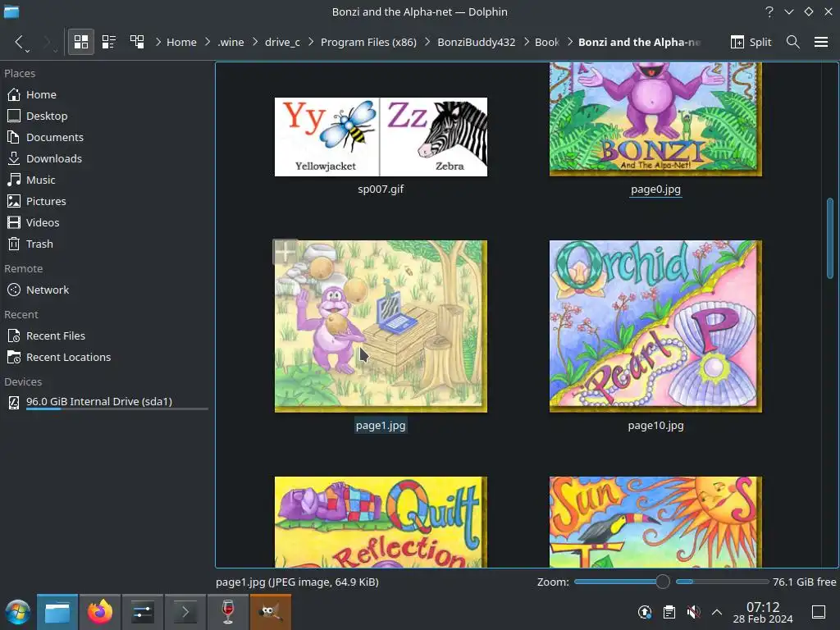Click drive_c in the breadcrumb path
The width and height of the screenshot is (840, 630).
click(x=282, y=42)
